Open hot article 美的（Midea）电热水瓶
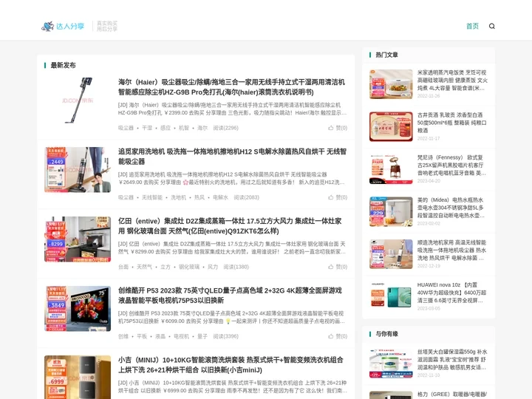The width and height of the screenshot is (532, 399). (451, 208)
